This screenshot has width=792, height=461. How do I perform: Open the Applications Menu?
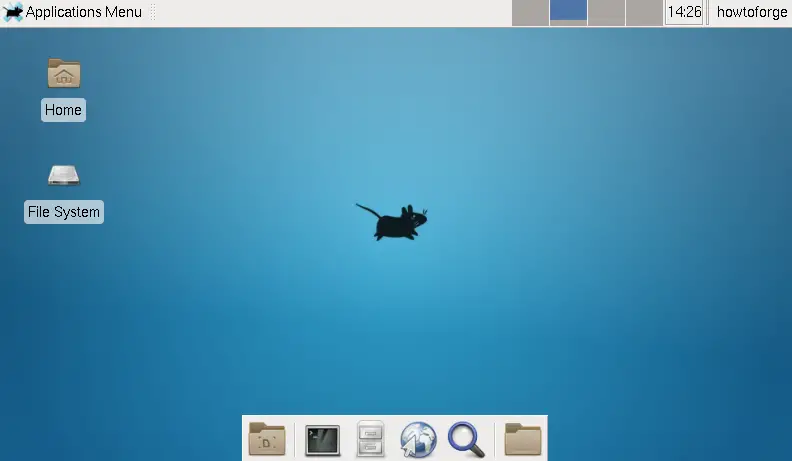pyautogui.click(x=72, y=12)
